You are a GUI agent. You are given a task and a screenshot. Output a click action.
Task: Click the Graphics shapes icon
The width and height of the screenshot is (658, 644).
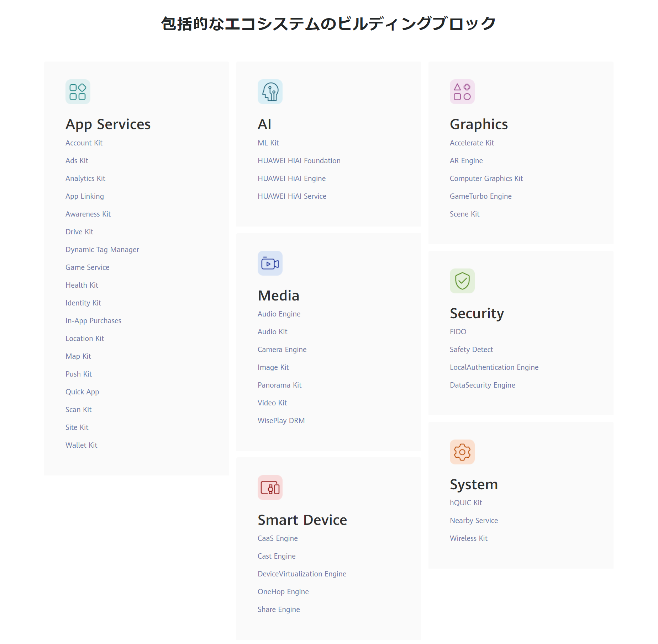462,92
